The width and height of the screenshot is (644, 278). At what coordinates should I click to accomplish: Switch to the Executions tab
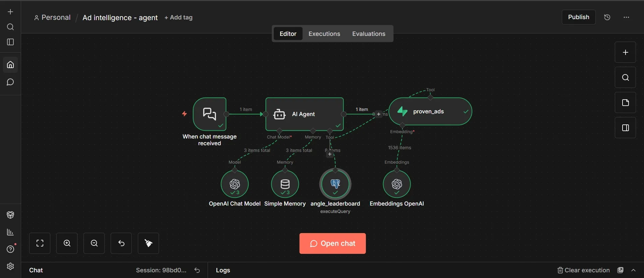324,34
